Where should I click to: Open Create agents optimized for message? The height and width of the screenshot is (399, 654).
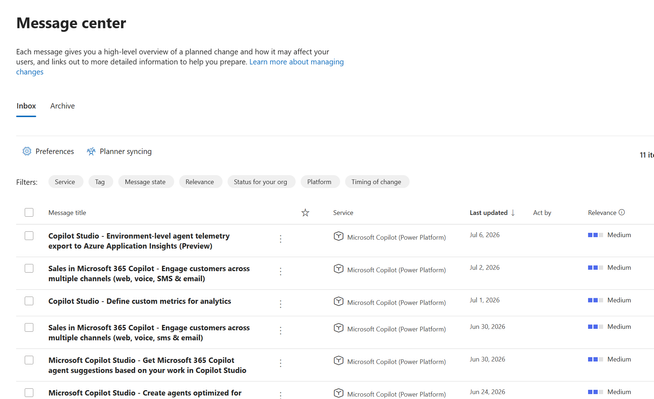click(x=145, y=393)
